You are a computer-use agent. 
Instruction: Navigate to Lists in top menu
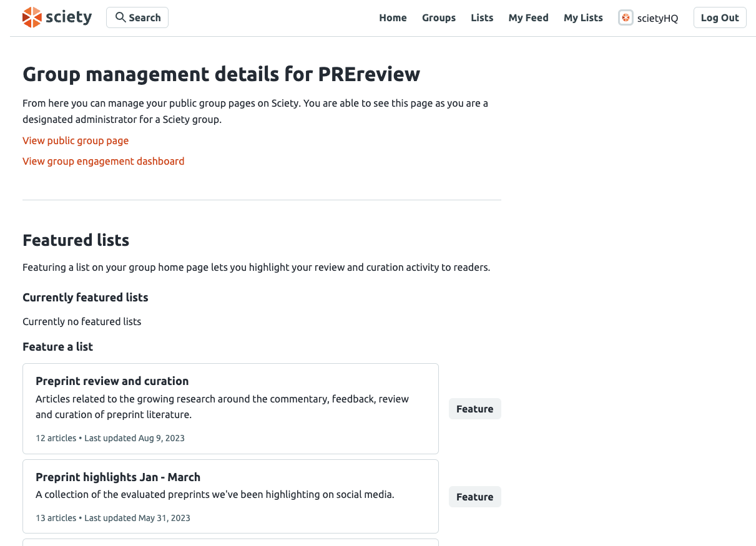point(482,17)
